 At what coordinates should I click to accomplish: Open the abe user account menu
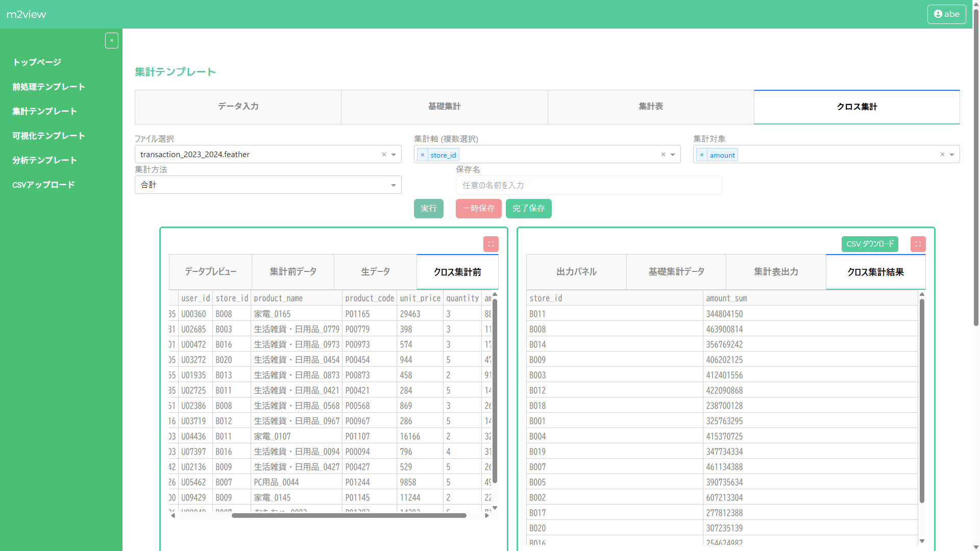[x=946, y=14]
